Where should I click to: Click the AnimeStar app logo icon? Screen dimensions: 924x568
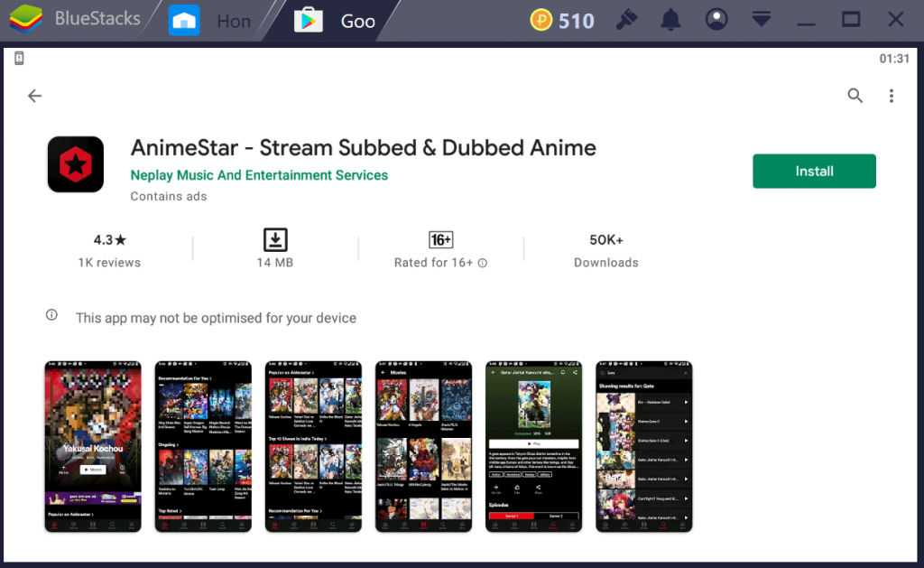(76, 164)
